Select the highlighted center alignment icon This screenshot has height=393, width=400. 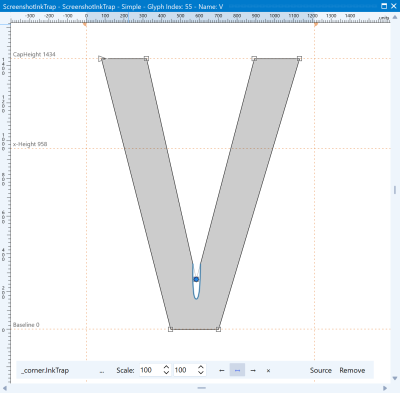237,370
